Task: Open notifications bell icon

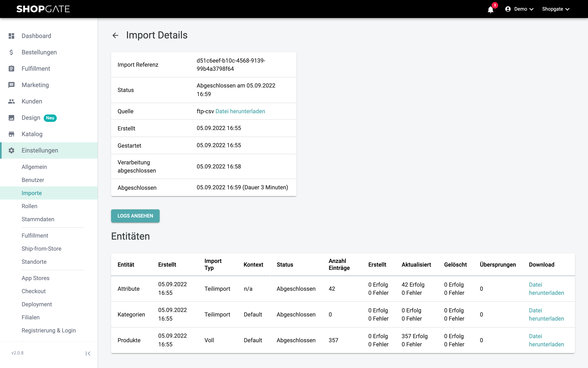Action: click(x=491, y=9)
